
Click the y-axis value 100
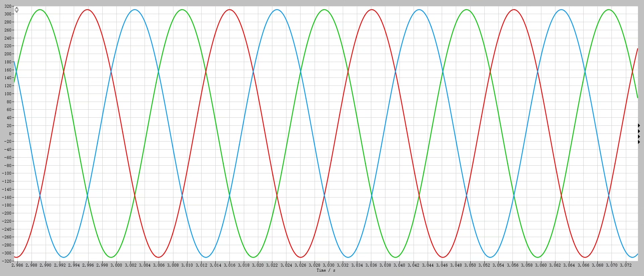tap(8, 94)
